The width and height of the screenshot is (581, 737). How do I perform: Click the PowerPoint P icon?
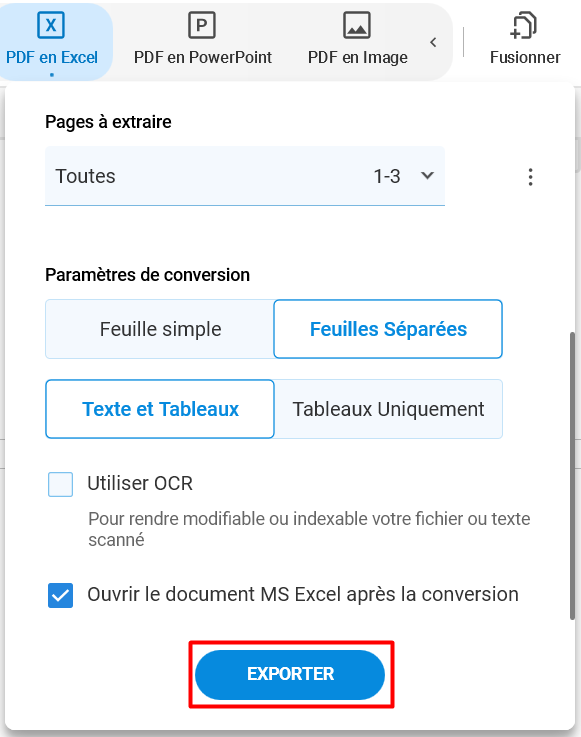[202, 25]
